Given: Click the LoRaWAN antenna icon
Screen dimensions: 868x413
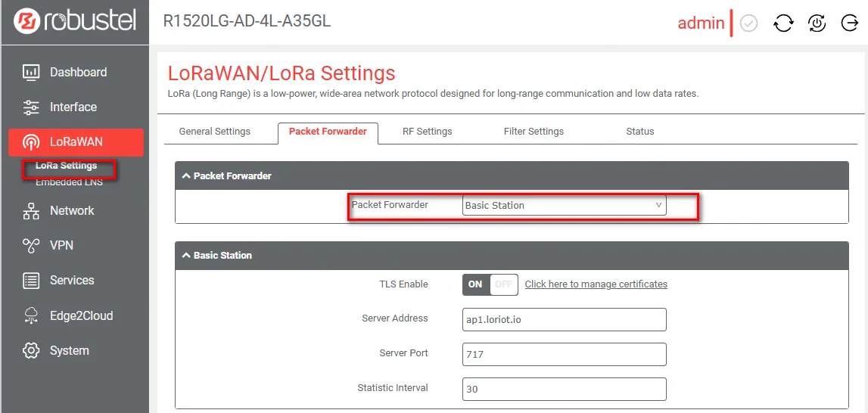Looking at the screenshot, I should 31,142.
